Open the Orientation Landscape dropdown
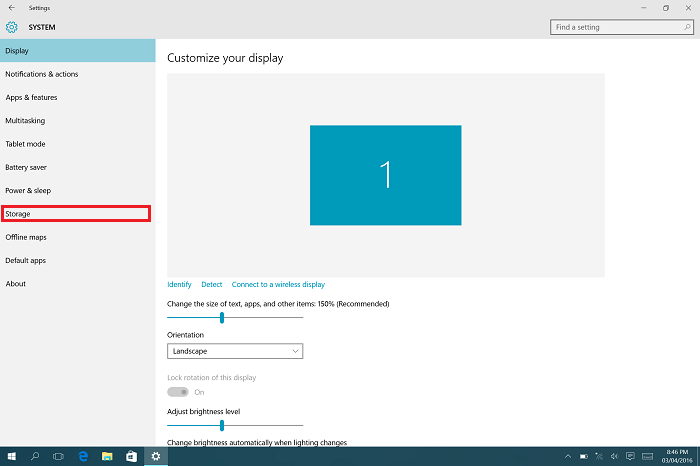This screenshot has width=700, height=466. tap(235, 351)
